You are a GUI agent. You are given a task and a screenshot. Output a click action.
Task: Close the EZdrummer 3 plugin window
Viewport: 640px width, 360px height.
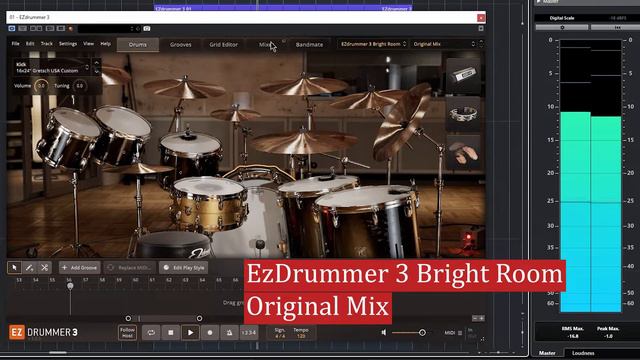481,18
